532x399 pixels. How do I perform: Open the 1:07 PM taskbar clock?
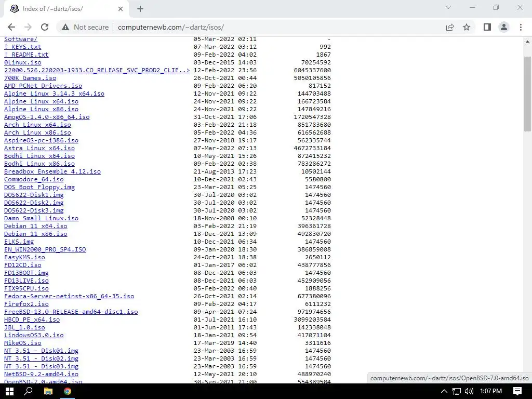coord(491,391)
